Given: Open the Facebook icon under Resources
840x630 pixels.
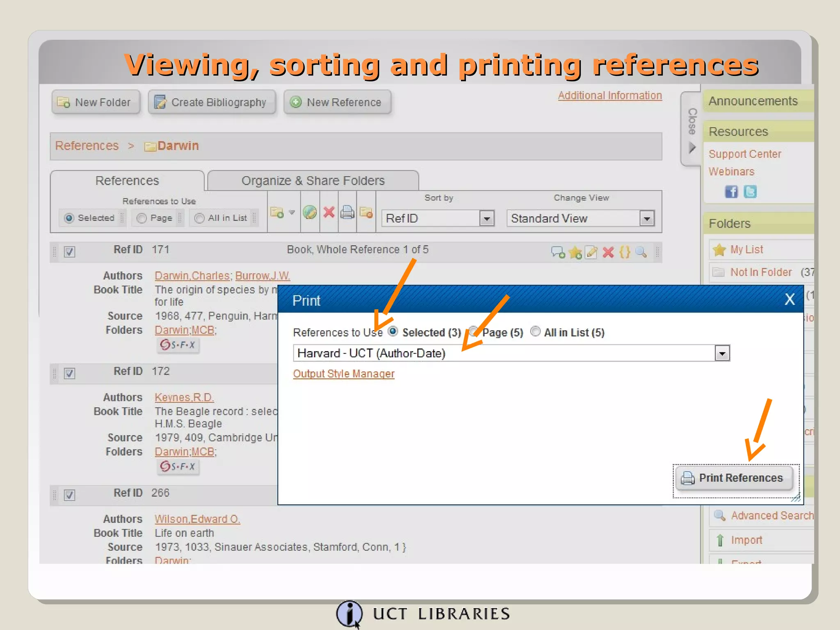Looking at the screenshot, I should click(x=731, y=192).
